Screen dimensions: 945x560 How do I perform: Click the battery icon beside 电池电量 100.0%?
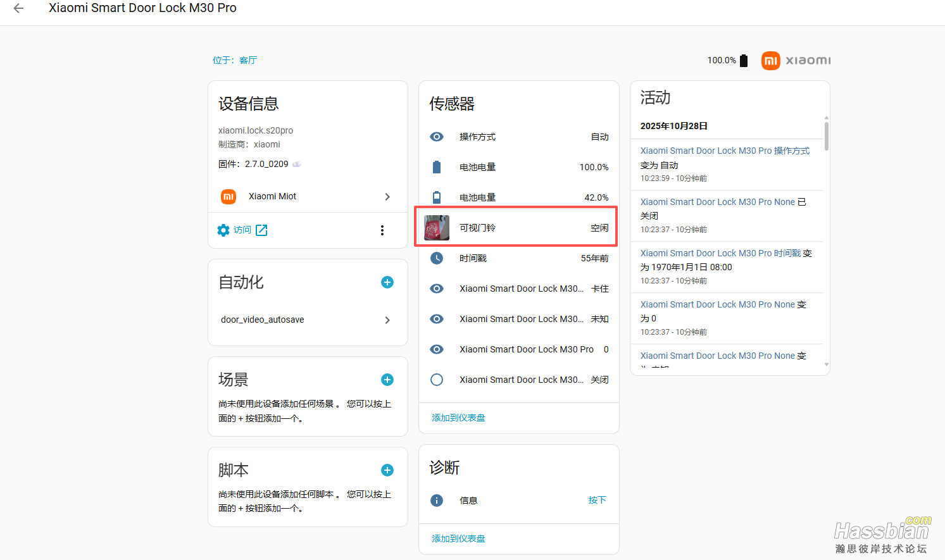[x=437, y=166]
